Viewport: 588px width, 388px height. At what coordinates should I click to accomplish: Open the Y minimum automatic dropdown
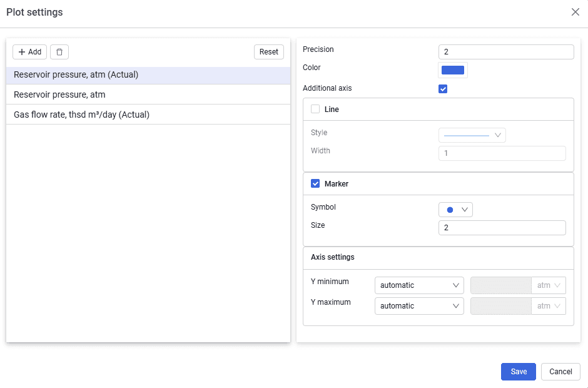tap(419, 285)
